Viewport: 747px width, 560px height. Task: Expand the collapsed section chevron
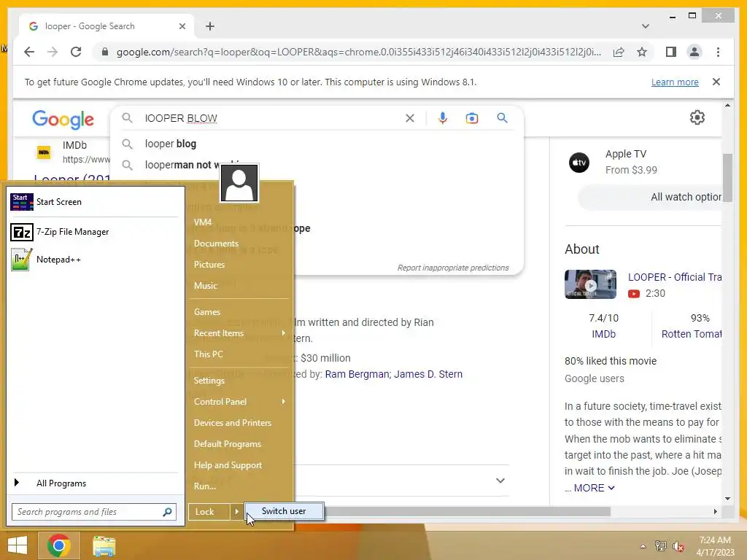(x=500, y=481)
